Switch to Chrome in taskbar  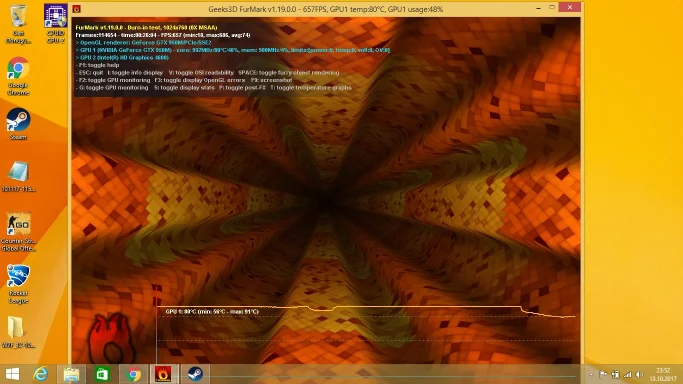pyautogui.click(x=134, y=374)
